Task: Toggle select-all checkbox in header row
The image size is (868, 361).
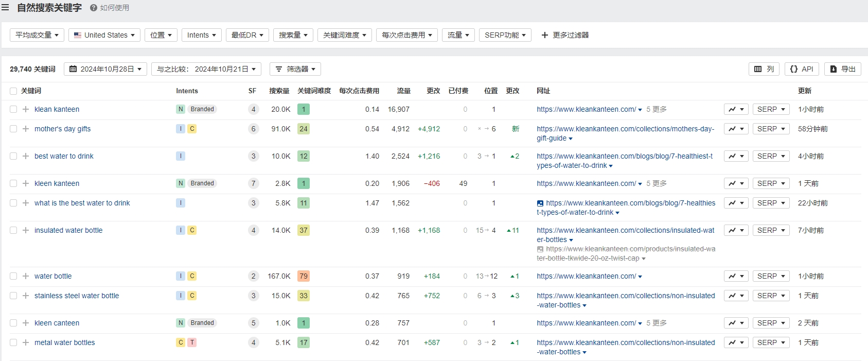Action: click(13, 91)
